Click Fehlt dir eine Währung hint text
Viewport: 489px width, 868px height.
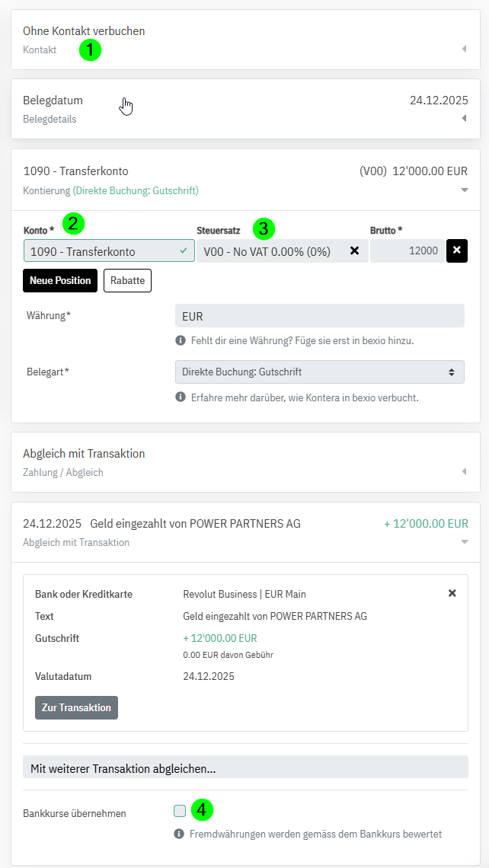(x=302, y=340)
